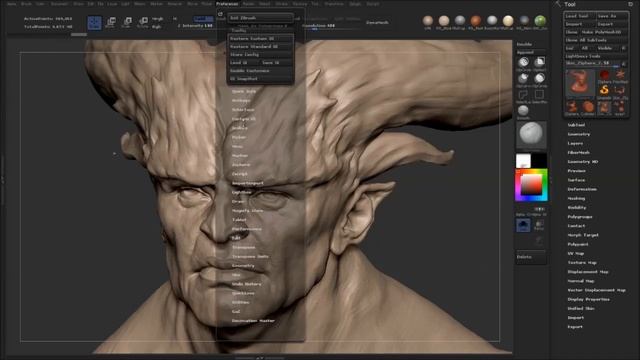Select the cream yellow material sphere
The height and width of the screenshot is (360, 640).
click(x=508, y=20)
